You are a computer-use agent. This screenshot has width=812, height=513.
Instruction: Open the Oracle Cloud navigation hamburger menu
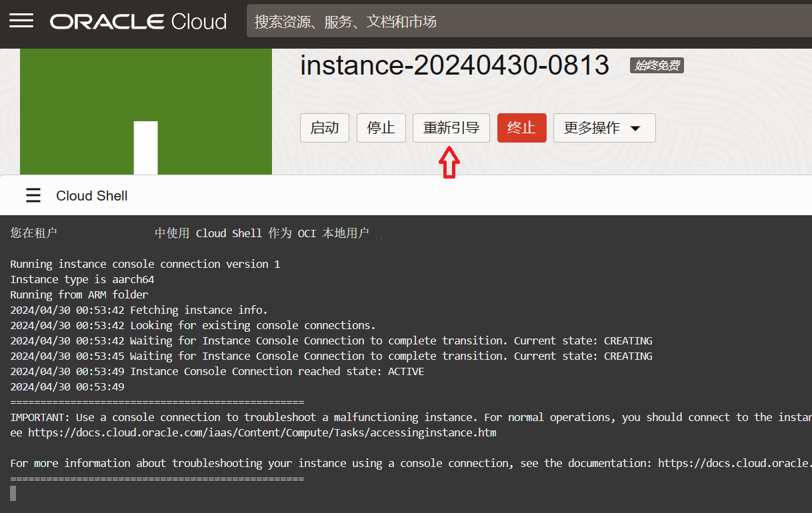pos(21,21)
